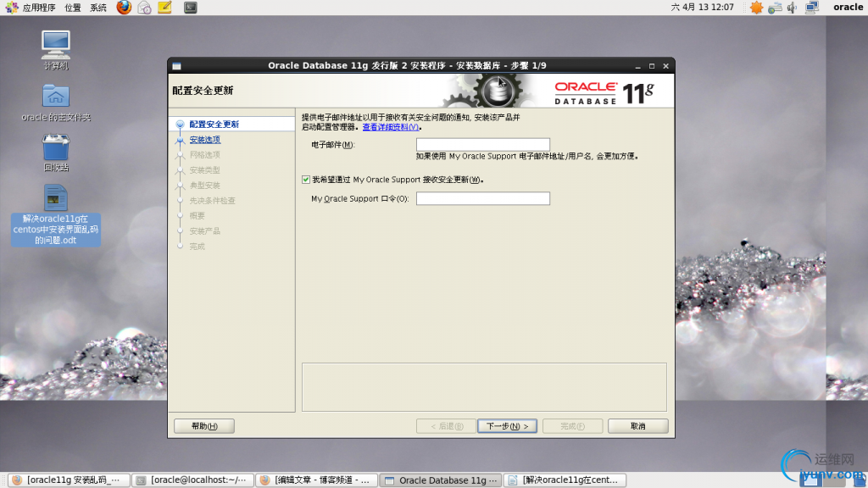Click the orange update notification tray icon
Screen dimensions: 868x488
[x=756, y=7]
